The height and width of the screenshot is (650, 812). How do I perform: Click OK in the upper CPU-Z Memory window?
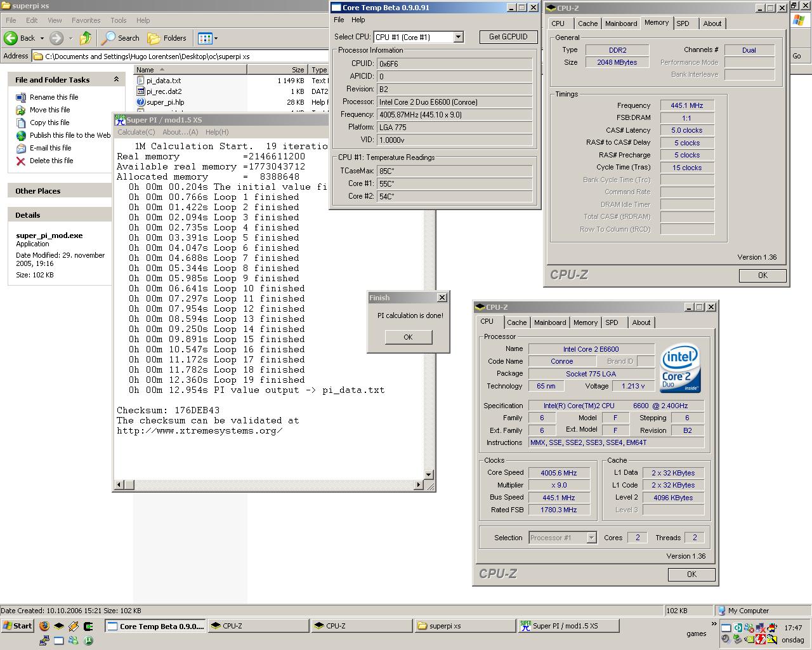click(763, 275)
